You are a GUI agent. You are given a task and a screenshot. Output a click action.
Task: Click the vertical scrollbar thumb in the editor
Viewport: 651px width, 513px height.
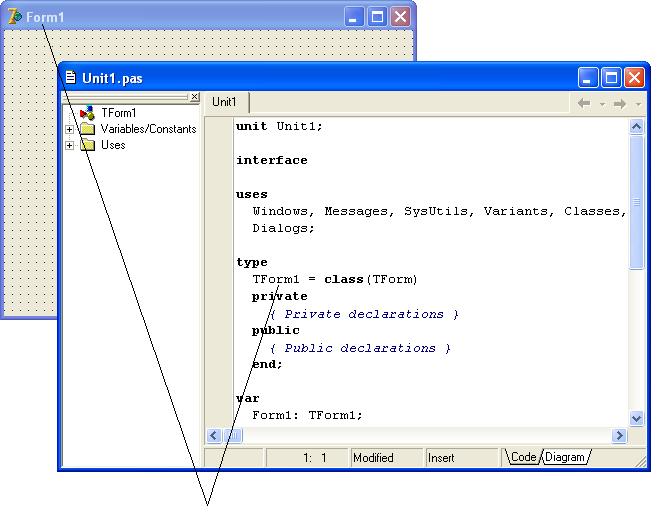pos(636,202)
